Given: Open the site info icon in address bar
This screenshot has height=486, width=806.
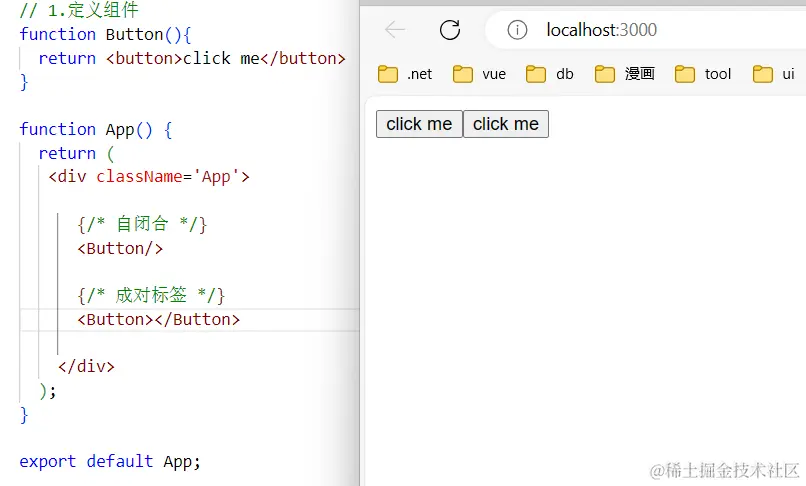Looking at the screenshot, I should pyautogui.click(x=517, y=30).
